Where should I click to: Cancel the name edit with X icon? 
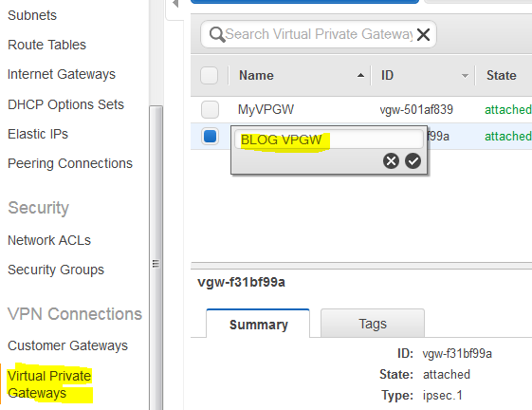pos(392,161)
